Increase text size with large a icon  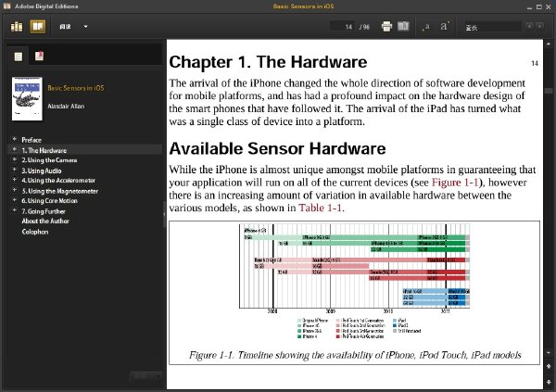point(445,26)
